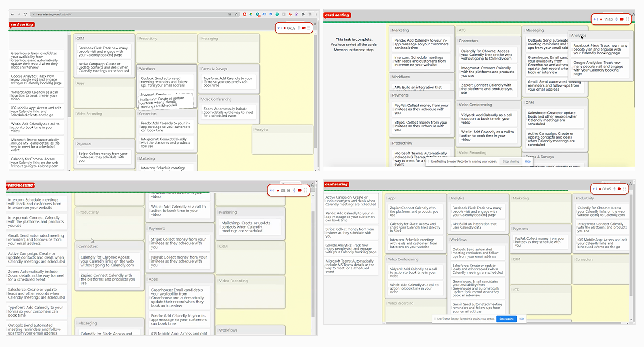
Task: Select the ATS group header in 11:40 view
Action: pyautogui.click(x=489, y=30)
